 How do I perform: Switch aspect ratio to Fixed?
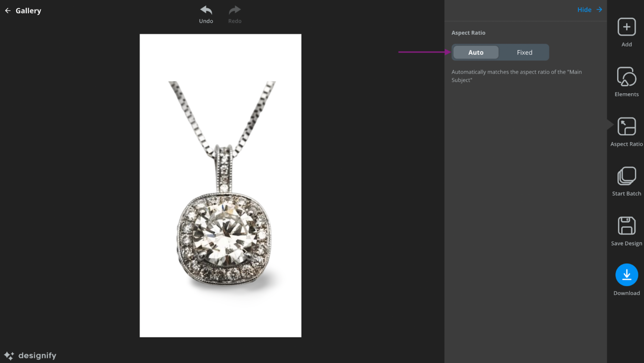click(524, 52)
